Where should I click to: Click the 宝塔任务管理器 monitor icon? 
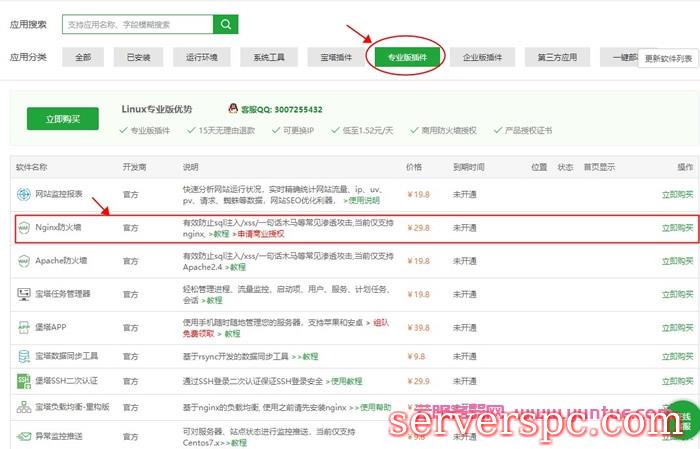point(23,294)
